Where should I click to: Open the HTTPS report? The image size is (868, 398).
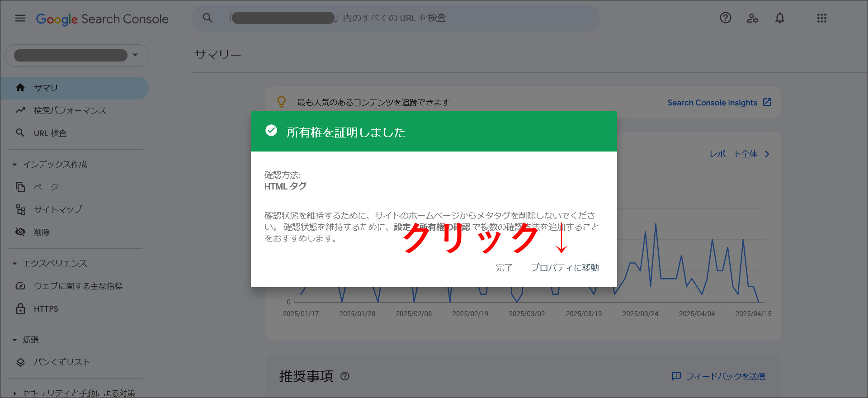[46, 309]
